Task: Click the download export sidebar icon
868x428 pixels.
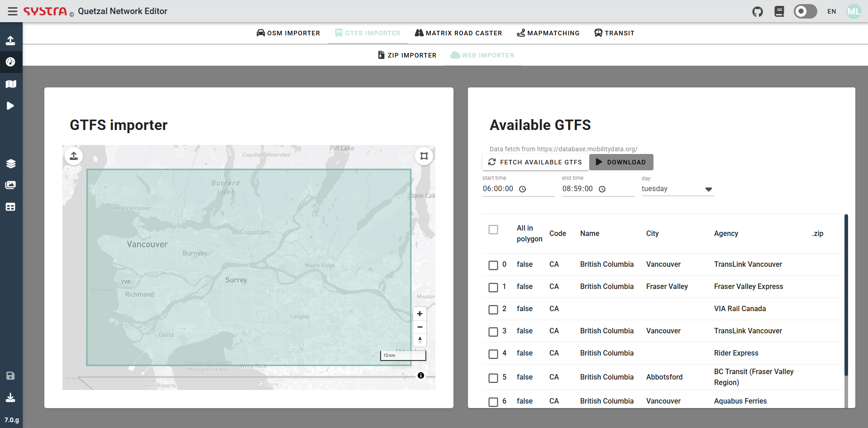Action: tap(10, 398)
